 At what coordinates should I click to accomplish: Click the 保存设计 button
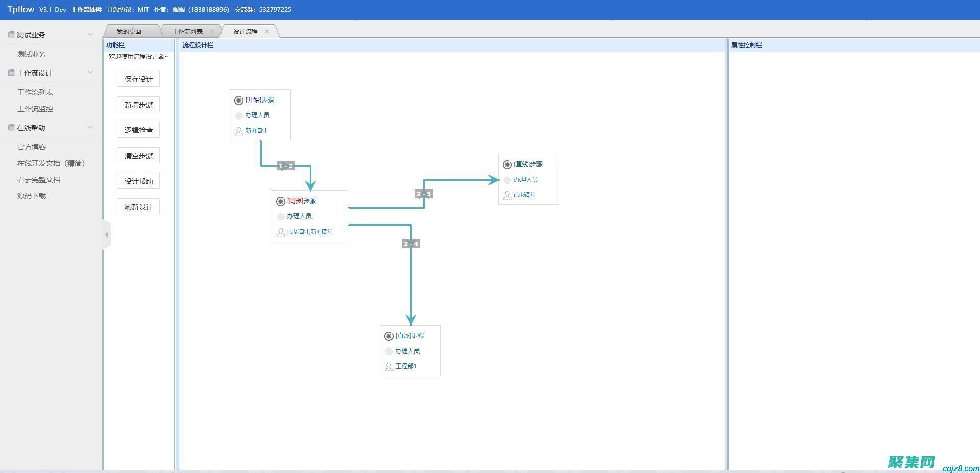pos(138,79)
